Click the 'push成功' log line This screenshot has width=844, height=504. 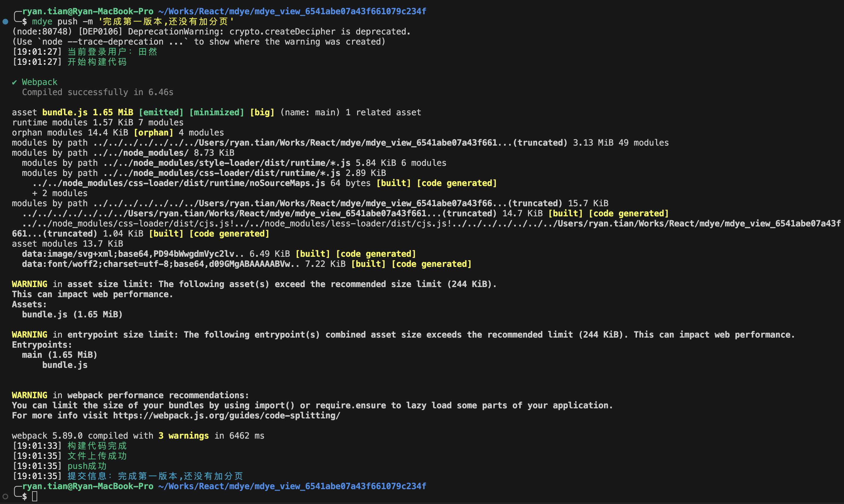59,466
